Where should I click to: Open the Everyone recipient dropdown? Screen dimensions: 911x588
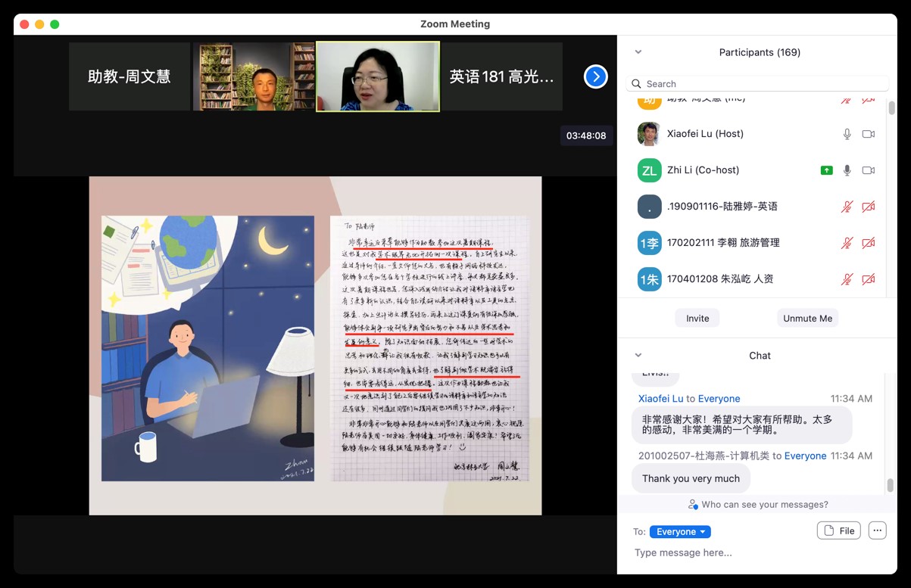tap(680, 531)
